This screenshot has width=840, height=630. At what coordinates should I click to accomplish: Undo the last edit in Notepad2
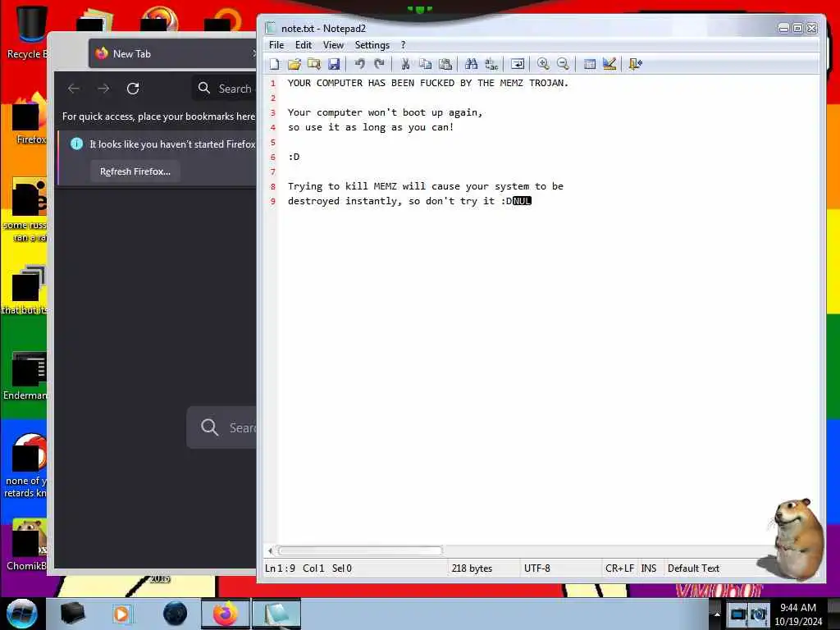[x=359, y=64]
